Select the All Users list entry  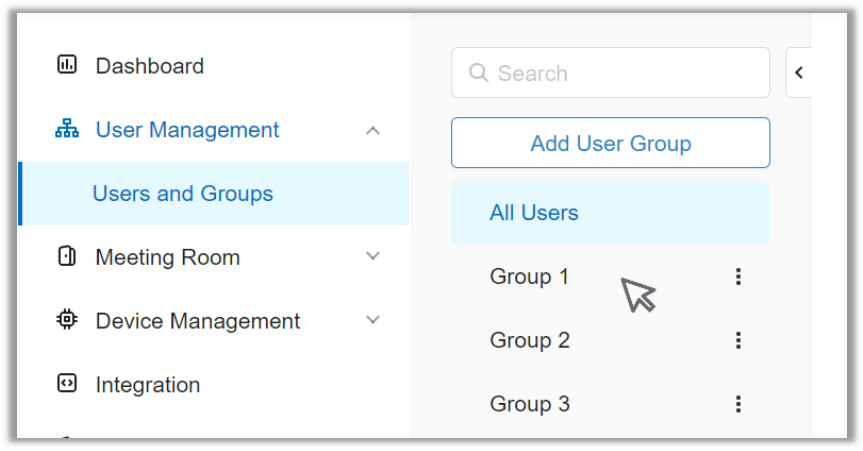[534, 213]
